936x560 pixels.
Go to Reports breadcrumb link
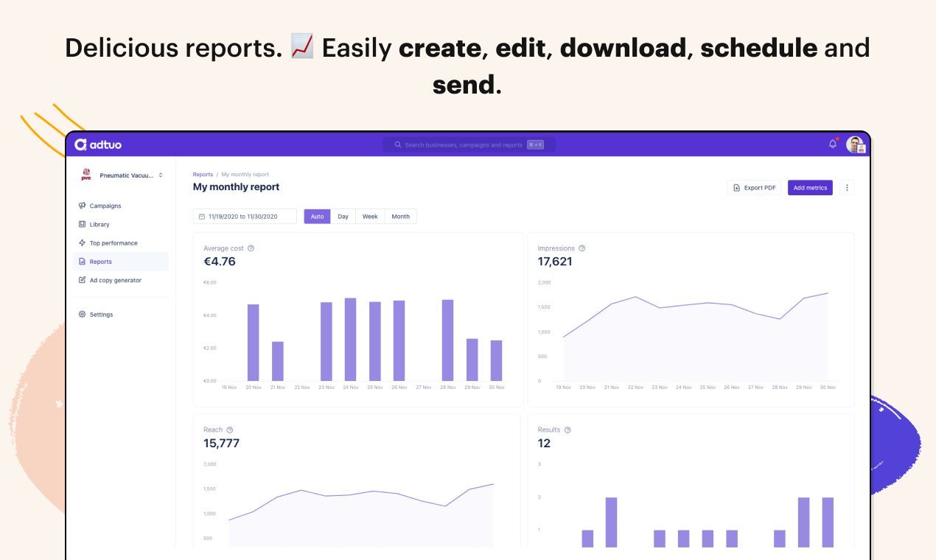click(x=203, y=175)
